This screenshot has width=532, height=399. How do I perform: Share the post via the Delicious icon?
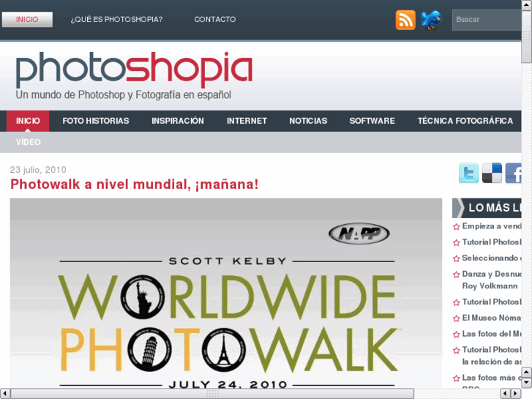point(492,173)
